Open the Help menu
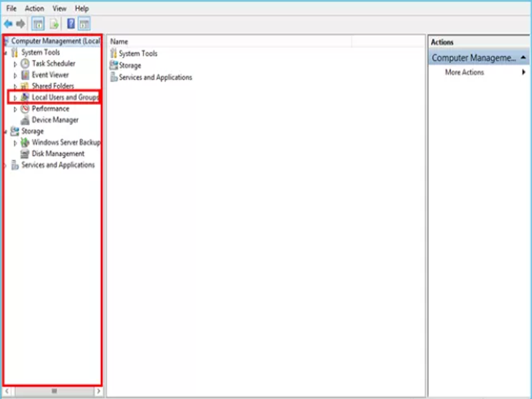The height and width of the screenshot is (399, 532). 82,9
